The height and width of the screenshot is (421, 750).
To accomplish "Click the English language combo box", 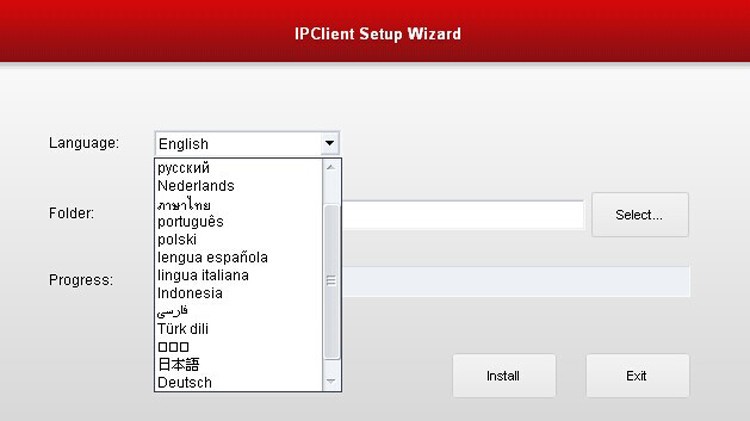I will coord(238,144).
